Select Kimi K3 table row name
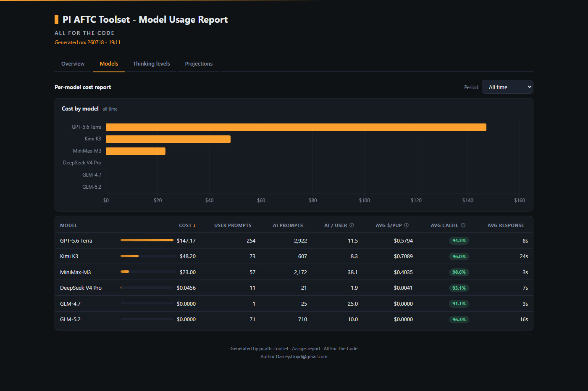The image size is (588, 391). [69, 256]
